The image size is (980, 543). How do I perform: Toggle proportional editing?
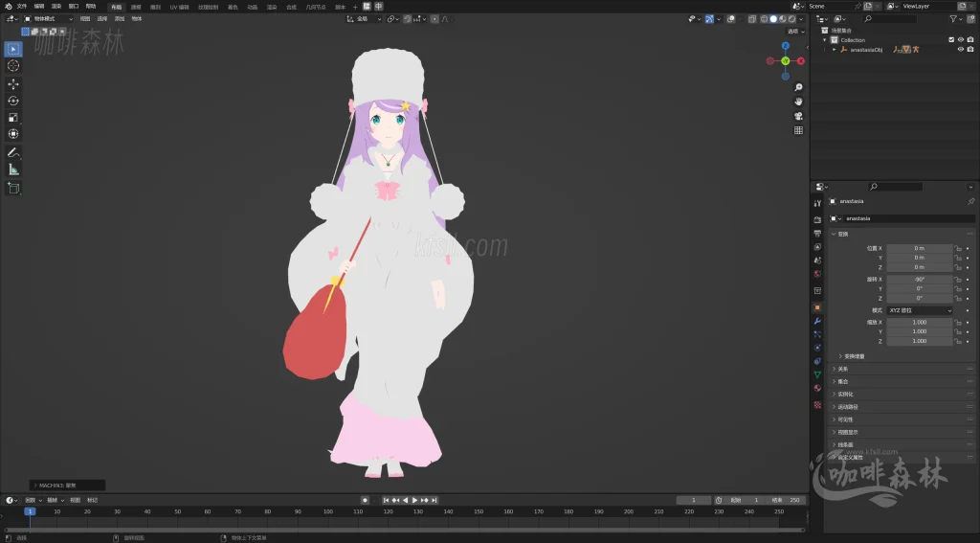point(435,19)
